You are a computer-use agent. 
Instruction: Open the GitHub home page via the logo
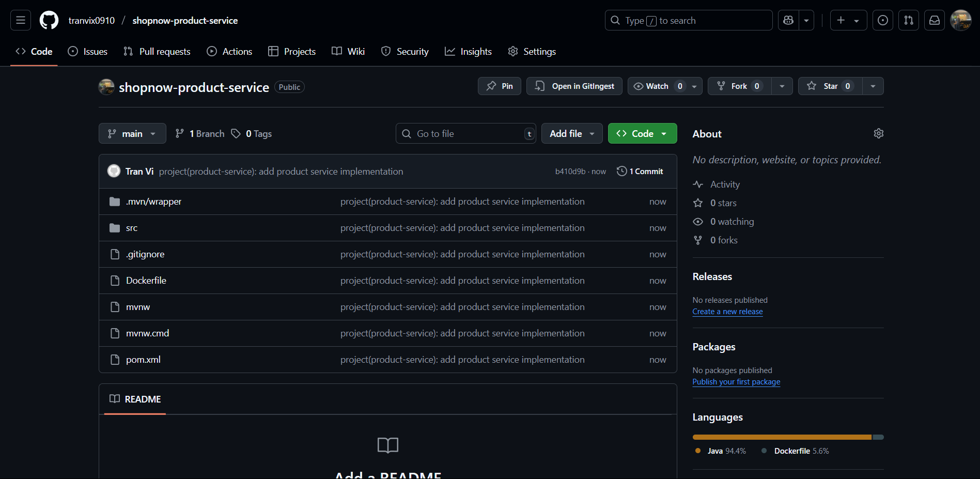pyautogui.click(x=49, y=20)
